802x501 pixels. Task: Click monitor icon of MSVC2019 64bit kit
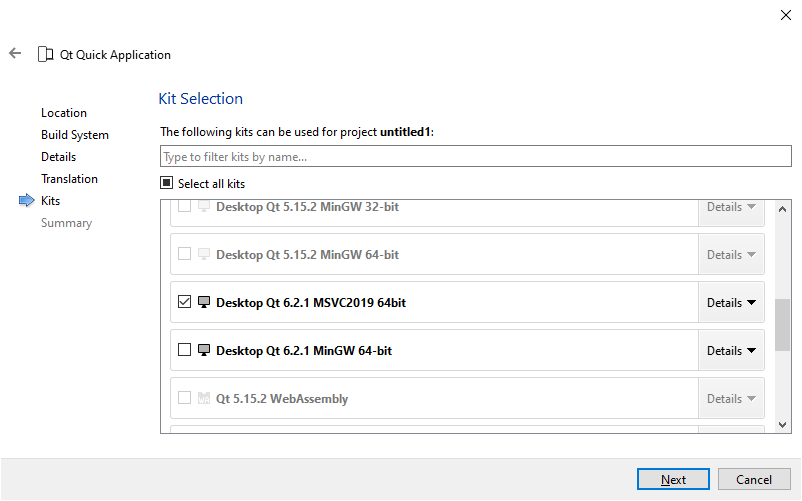click(x=204, y=302)
